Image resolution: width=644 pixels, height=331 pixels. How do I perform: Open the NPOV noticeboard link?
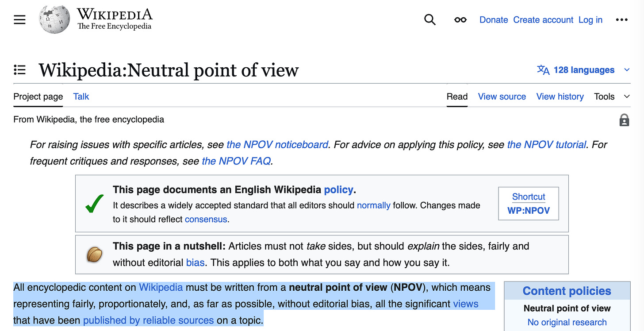tap(277, 145)
